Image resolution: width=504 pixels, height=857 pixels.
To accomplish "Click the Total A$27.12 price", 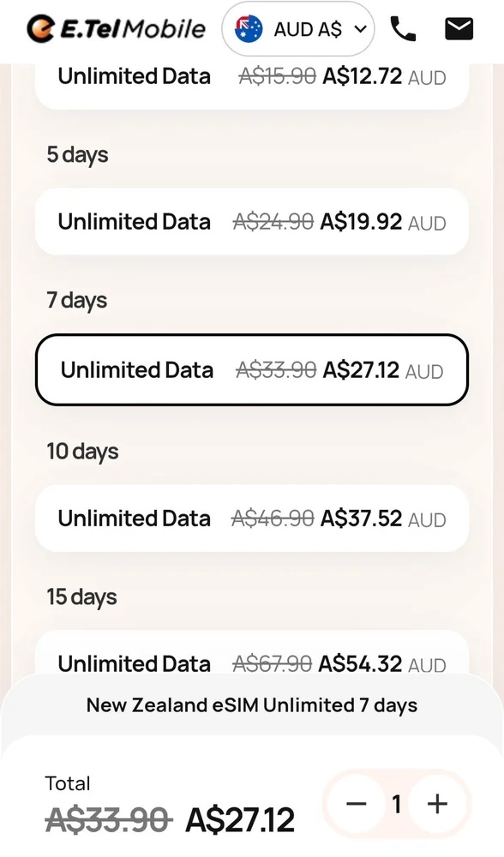I will [240, 819].
